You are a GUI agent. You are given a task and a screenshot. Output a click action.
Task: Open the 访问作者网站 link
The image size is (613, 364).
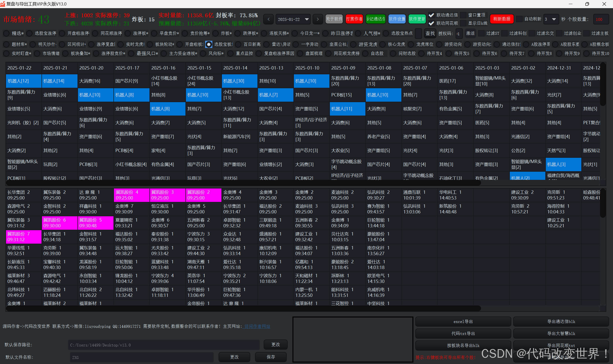pos(257,326)
